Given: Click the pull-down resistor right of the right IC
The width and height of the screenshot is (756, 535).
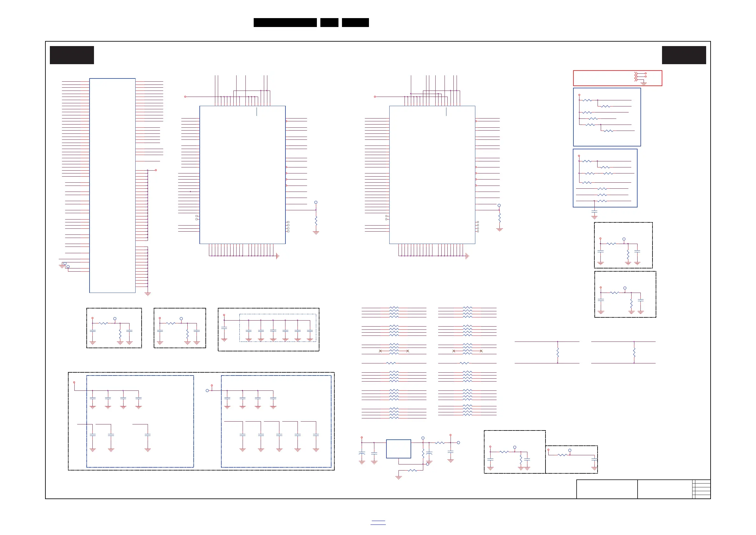Looking at the screenshot, I should (499, 217).
